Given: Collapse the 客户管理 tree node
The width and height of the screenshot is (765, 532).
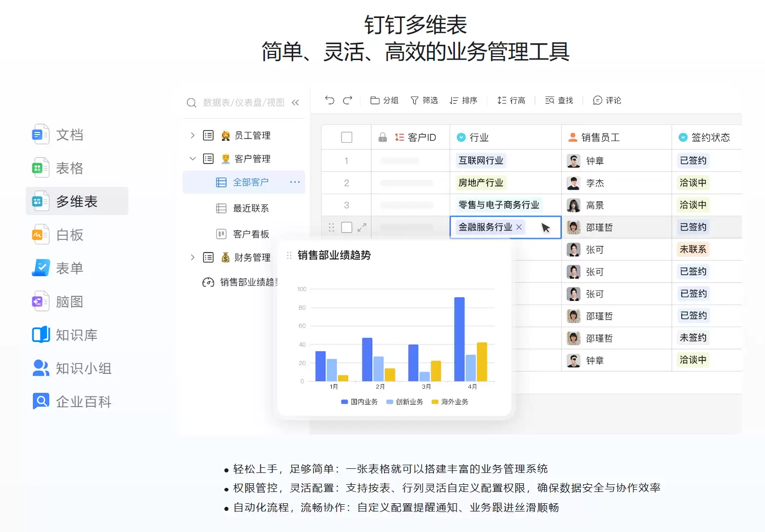Looking at the screenshot, I should click(193, 159).
